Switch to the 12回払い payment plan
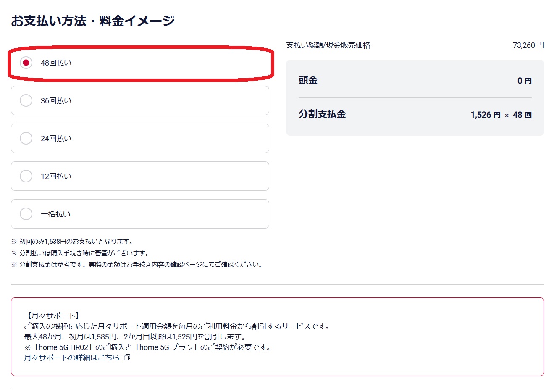 point(140,176)
